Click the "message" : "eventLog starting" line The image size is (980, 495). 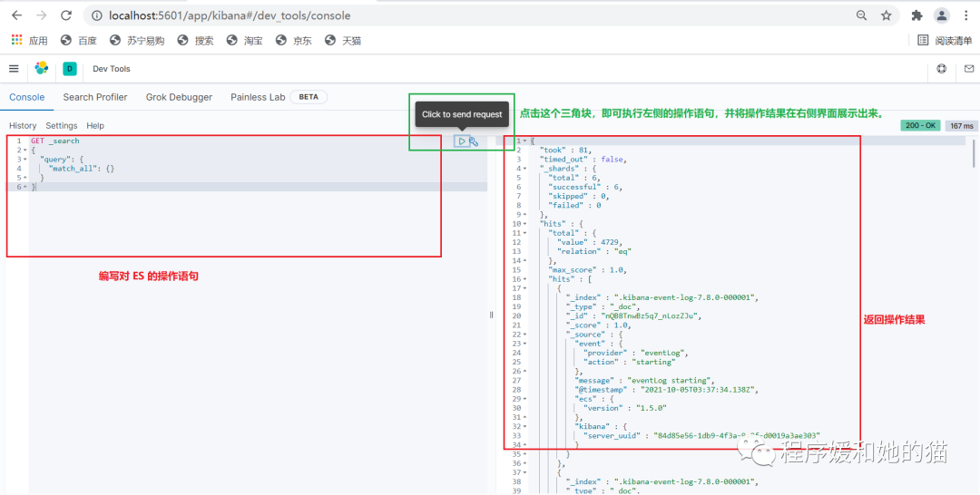click(x=644, y=380)
